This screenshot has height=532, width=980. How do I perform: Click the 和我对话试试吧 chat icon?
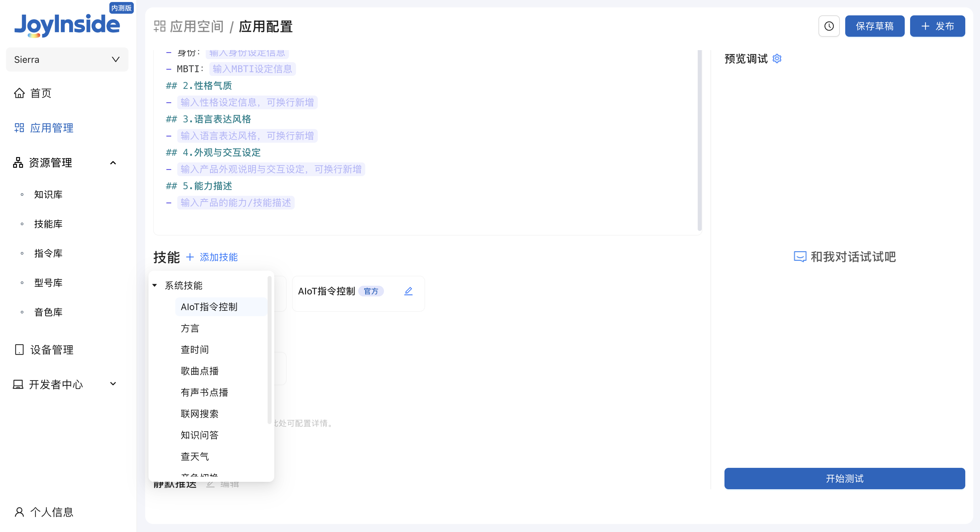tap(800, 257)
